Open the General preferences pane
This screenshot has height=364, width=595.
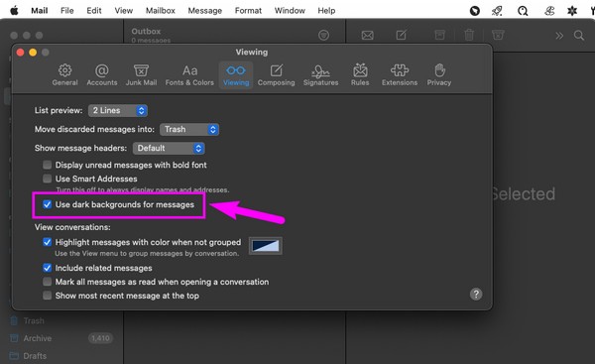[64, 75]
